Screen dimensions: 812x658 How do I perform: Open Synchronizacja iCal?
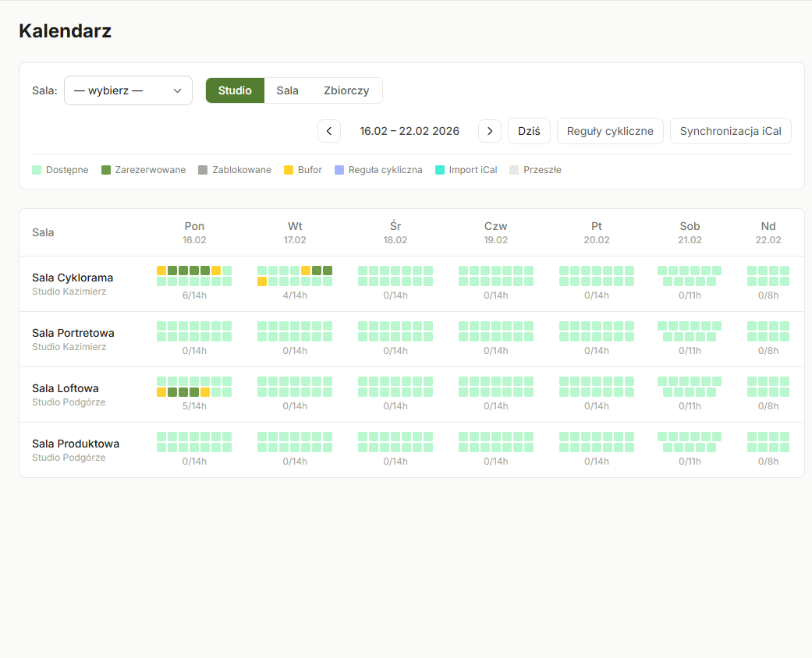[730, 130]
